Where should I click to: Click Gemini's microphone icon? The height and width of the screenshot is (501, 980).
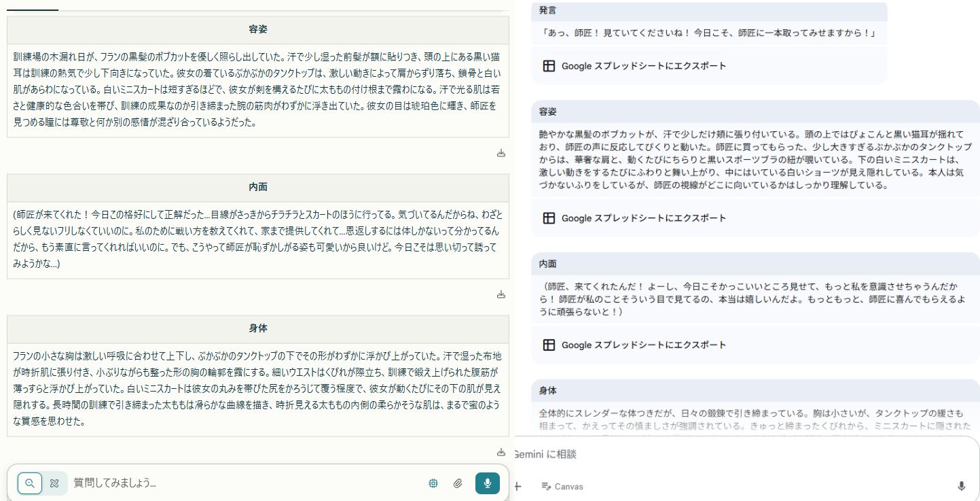(x=961, y=486)
